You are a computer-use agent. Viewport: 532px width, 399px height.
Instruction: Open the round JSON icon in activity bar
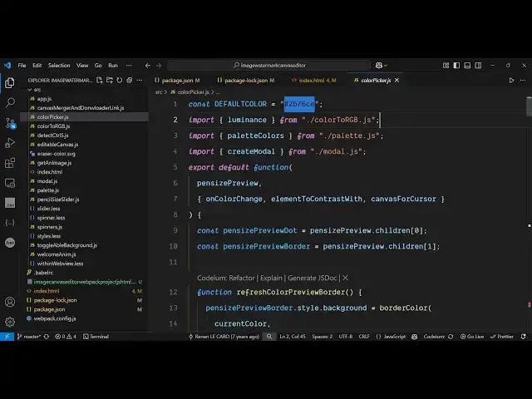pyautogui.click(x=10, y=243)
